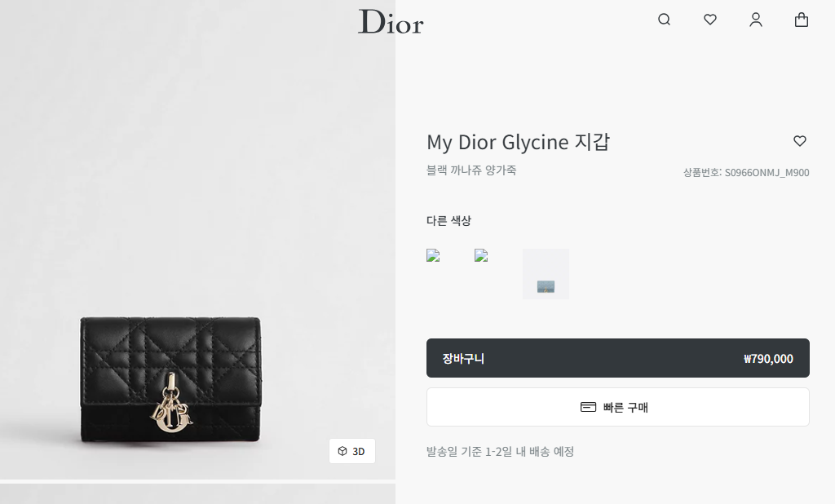Click the 빠른 구매 quick-buy button
This screenshot has height=504, width=835.
618,407
